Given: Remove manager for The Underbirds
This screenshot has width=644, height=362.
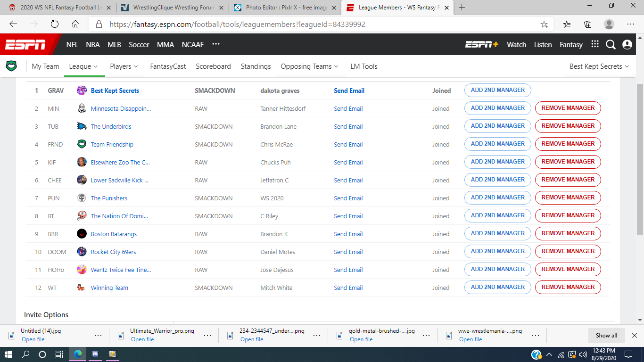Looking at the screenshot, I should point(568,126).
